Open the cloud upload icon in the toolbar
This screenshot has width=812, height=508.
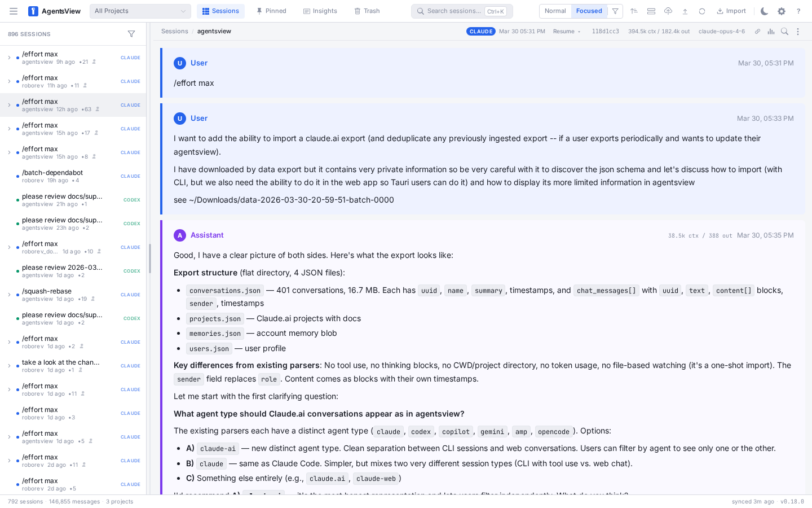coord(668,11)
